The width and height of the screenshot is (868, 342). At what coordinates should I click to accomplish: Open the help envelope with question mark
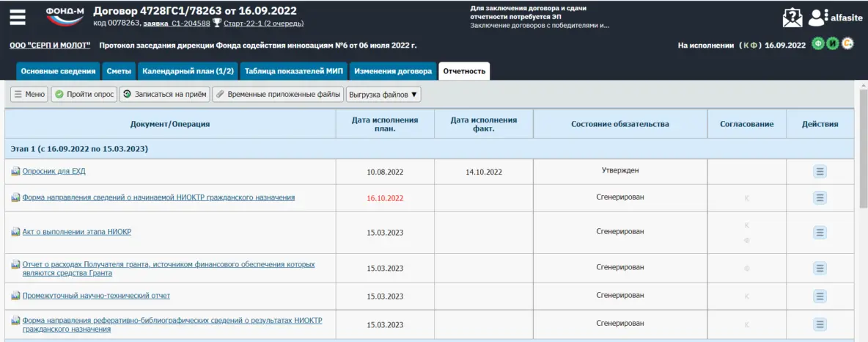click(792, 17)
